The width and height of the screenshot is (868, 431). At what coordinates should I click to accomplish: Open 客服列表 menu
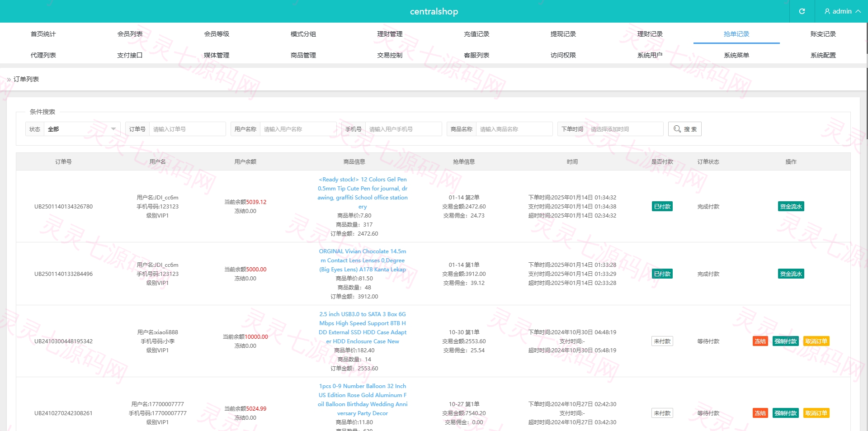(x=476, y=55)
